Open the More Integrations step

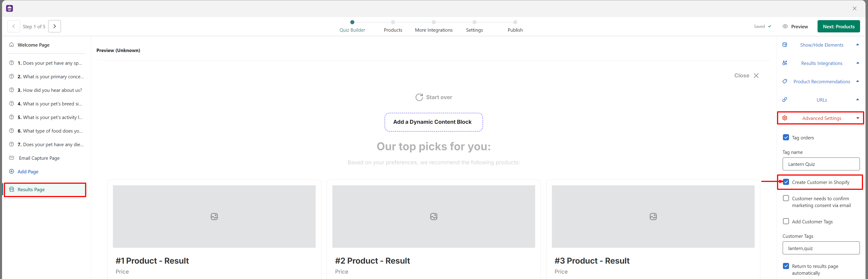(434, 27)
